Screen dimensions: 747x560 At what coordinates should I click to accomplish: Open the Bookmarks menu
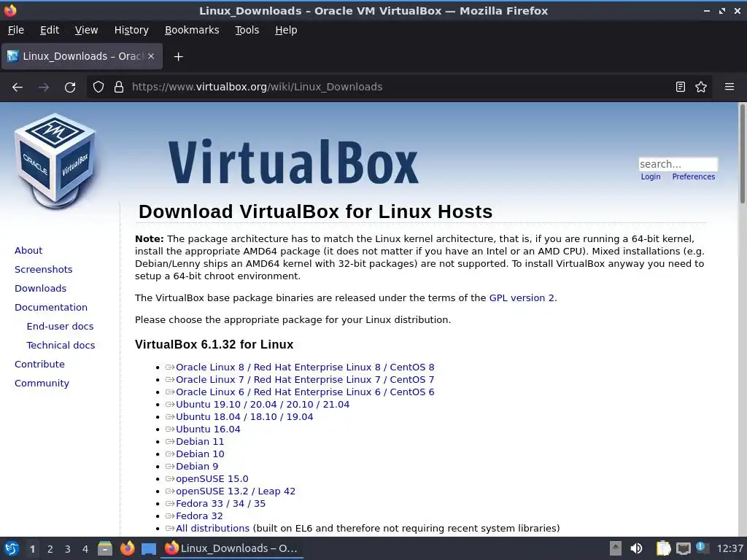point(192,30)
